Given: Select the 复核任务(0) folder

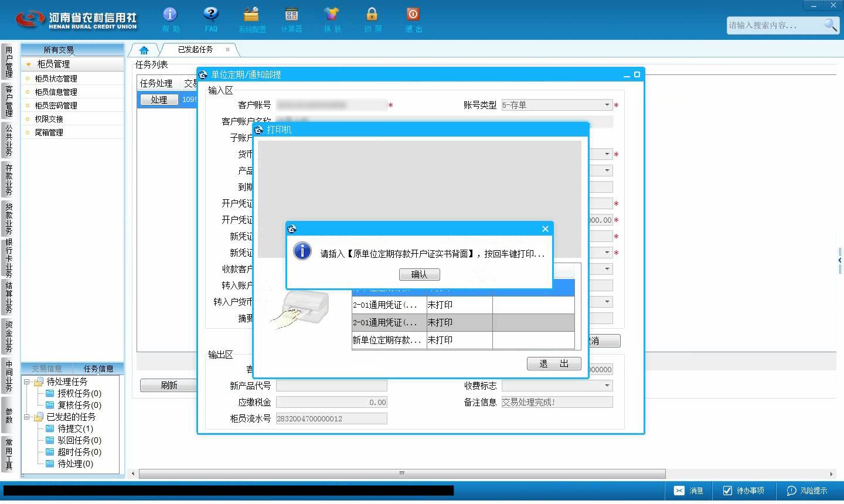Looking at the screenshot, I should (x=73, y=405).
